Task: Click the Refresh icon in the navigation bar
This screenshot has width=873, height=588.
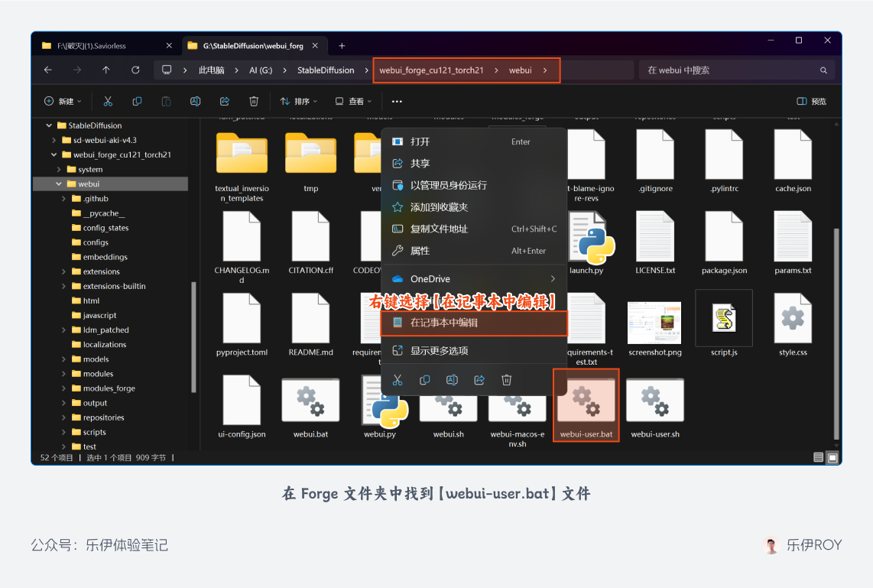Action: point(135,70)
